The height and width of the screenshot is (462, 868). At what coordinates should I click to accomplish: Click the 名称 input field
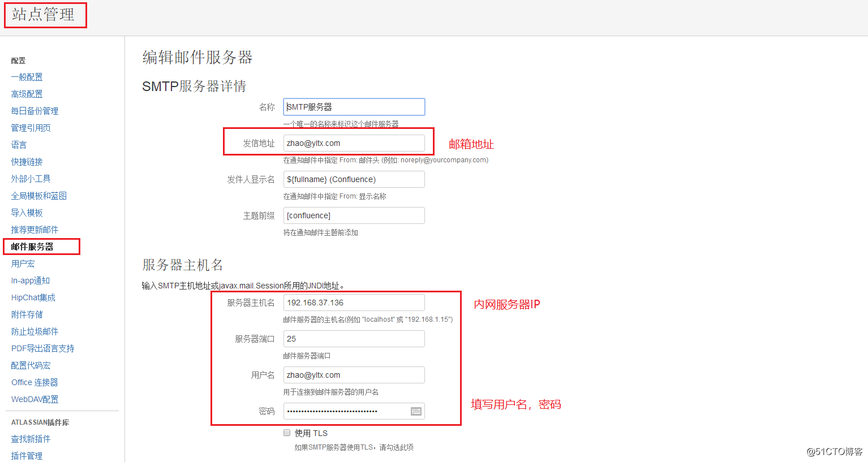[354, 107]
